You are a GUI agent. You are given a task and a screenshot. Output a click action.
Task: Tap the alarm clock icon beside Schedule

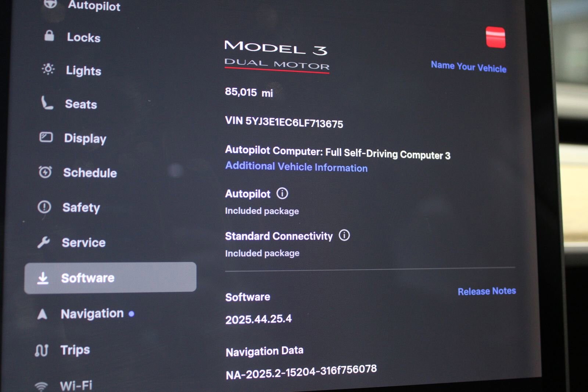(x=45, y=172)
